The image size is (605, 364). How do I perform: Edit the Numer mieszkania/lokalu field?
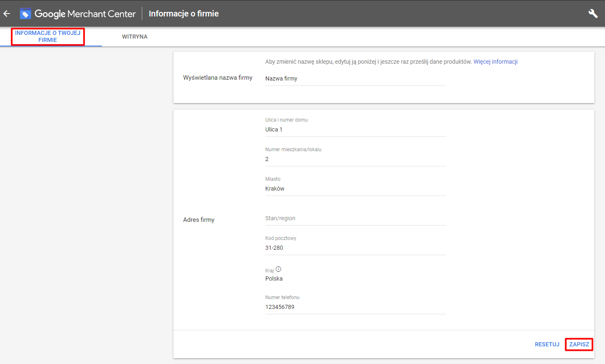[x=355, y=159]
